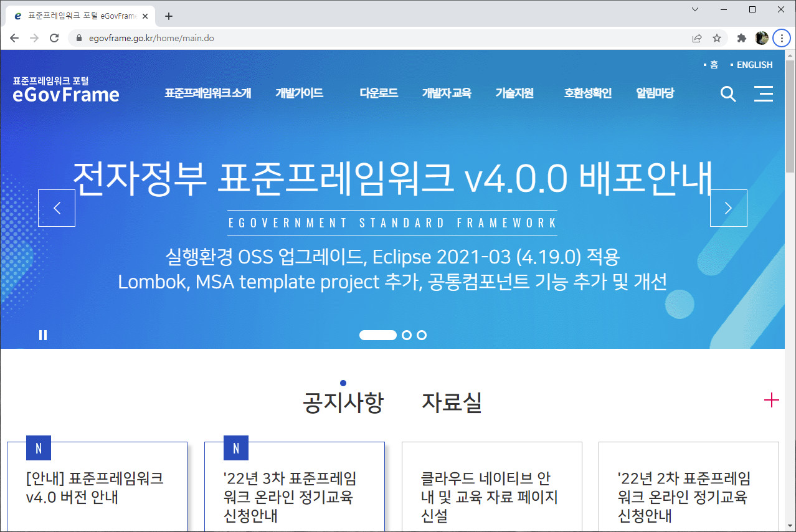Image resolution: width=796 pixels, height=532 pixels.
Task: Switch site to ENGLISH
Action: point(755,65)
